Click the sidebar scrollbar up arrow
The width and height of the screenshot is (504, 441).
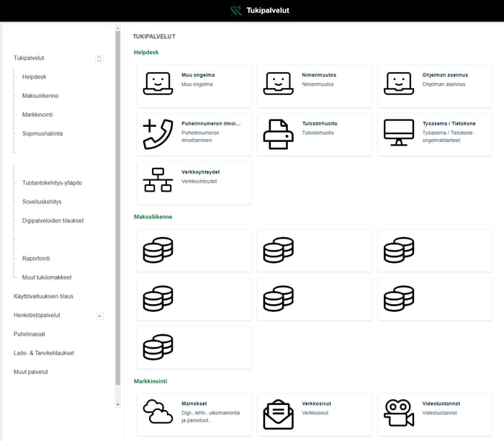[118, 30]
